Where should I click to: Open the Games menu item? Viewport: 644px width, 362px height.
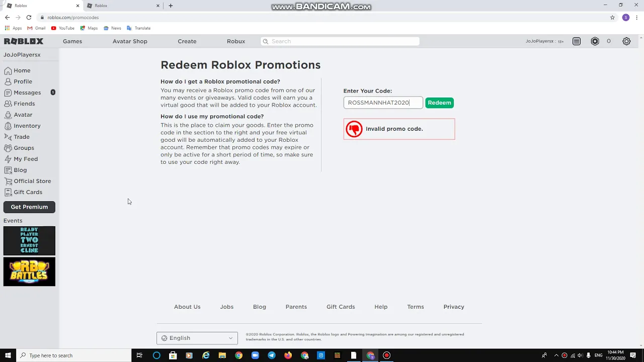click(72, 41)
